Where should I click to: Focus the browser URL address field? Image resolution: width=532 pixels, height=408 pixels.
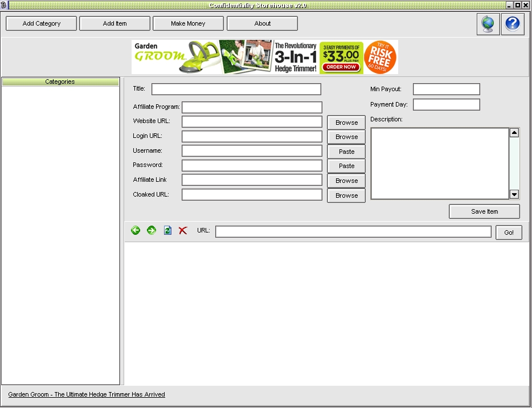tap(353, 232)
